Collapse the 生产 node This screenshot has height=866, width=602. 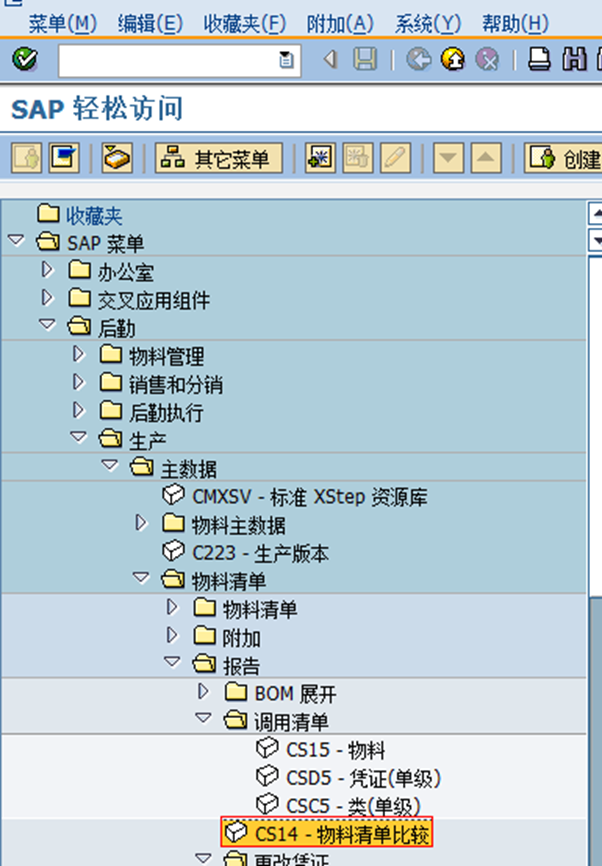(79, 438)
